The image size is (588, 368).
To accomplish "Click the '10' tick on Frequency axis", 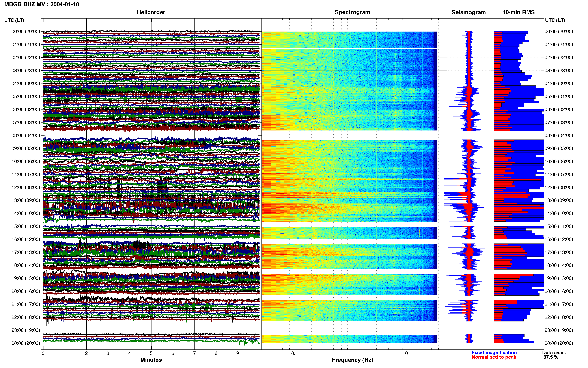I will (x=405, y=353).
